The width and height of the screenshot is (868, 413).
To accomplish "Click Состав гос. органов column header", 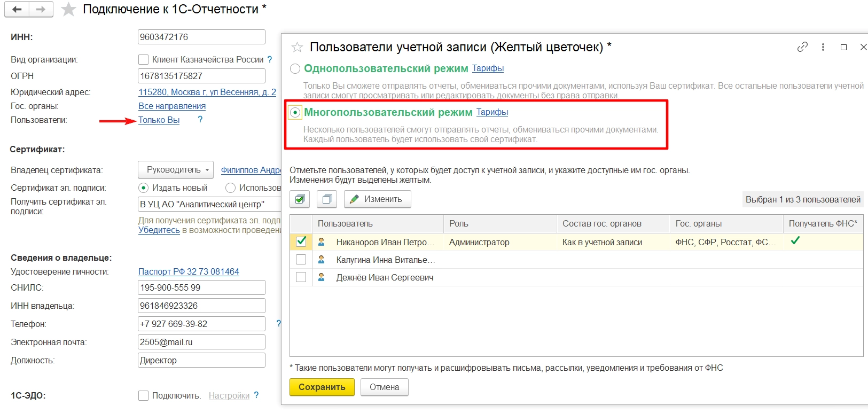I will click(x=613, y=224).
